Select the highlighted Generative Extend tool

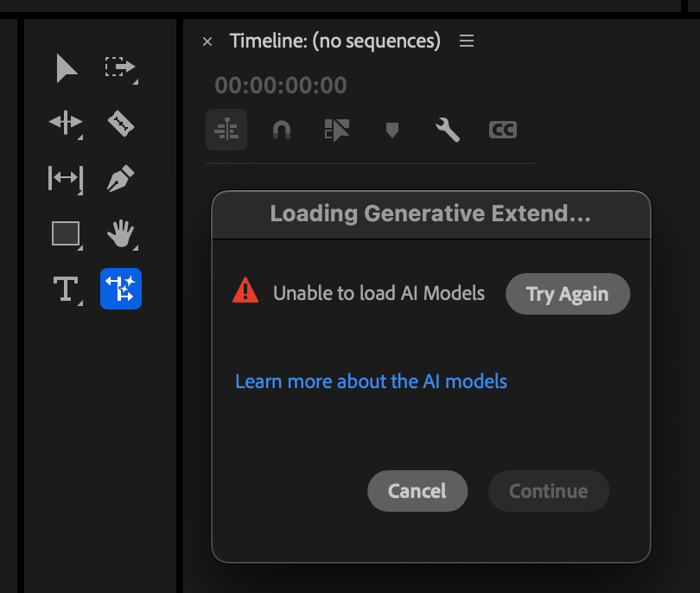tap(120, 289)
